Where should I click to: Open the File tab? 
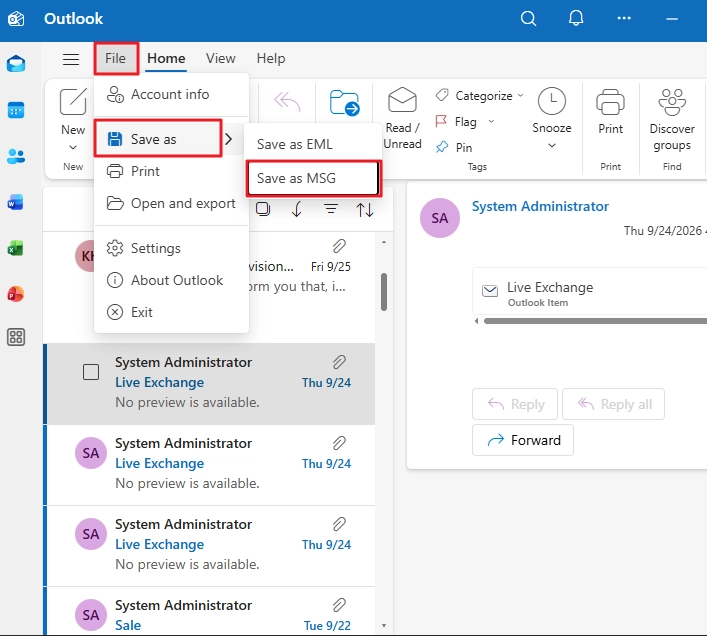(115, 58)
